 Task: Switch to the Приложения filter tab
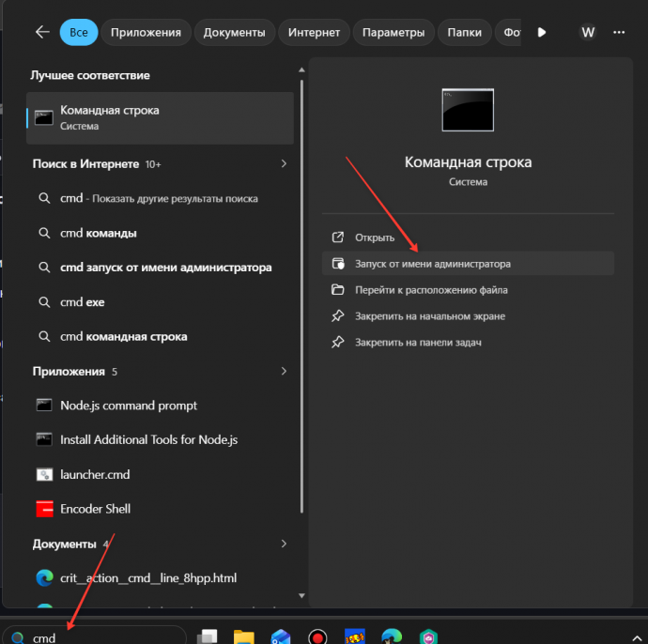click(x=146, y=32)
